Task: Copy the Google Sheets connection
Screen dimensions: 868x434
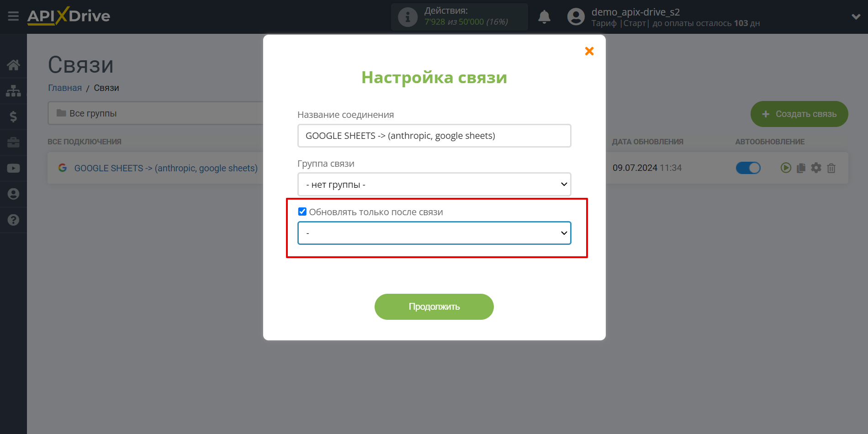Action: pyautogui.click(x=801, y=168)
